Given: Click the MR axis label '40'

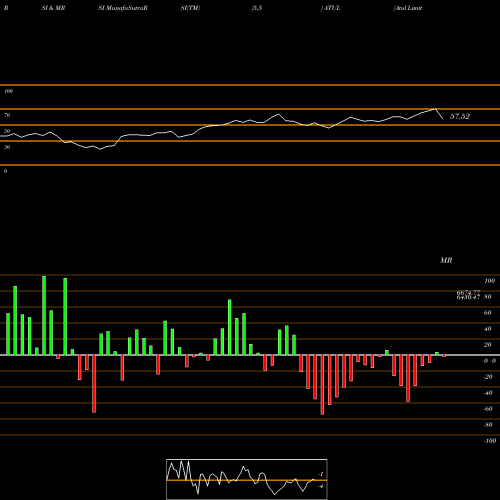Looking at the screenshot, I should [488, 329].
